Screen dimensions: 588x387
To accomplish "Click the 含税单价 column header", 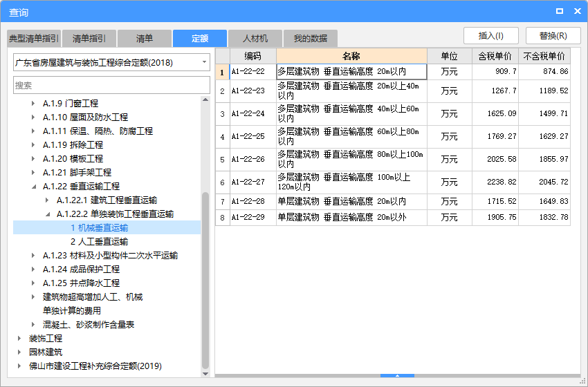I will pyautogui.click(x=495, y=56).
